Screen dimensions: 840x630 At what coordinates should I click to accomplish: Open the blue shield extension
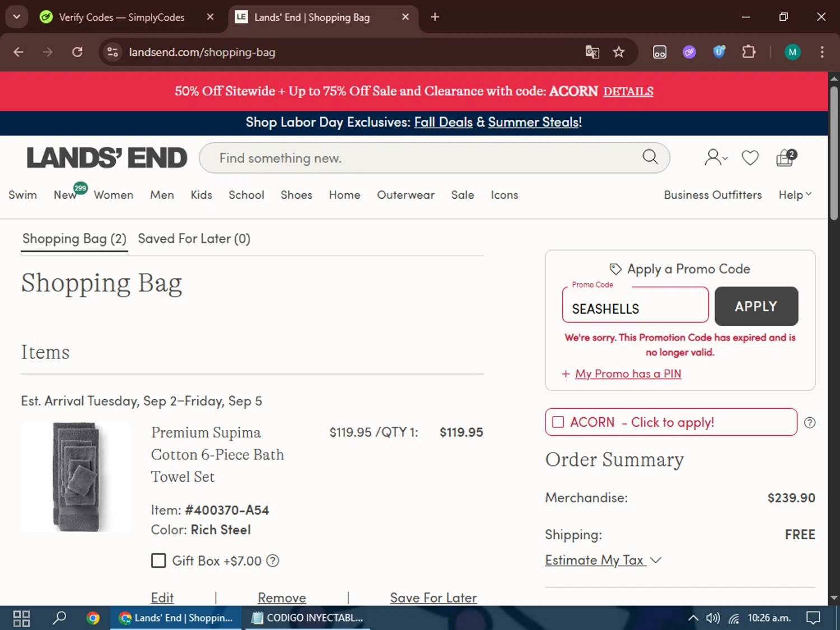(719, 52)
